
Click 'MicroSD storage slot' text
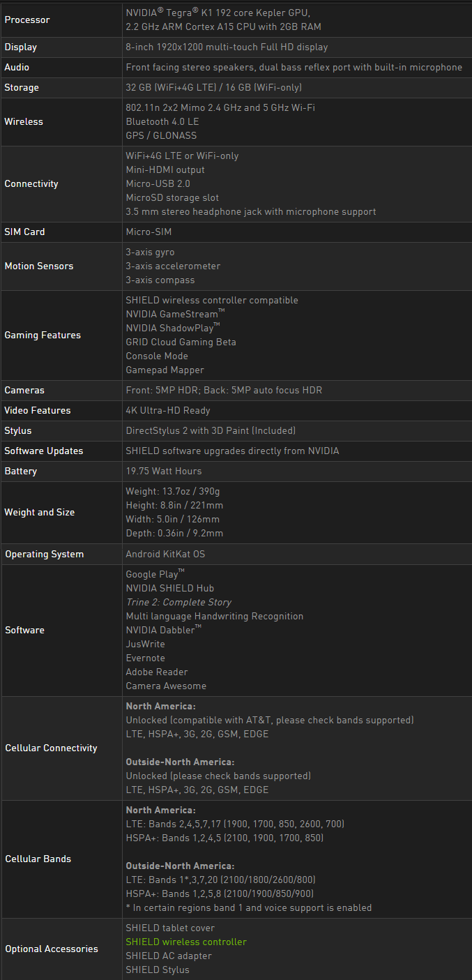(x=172, y=197)
